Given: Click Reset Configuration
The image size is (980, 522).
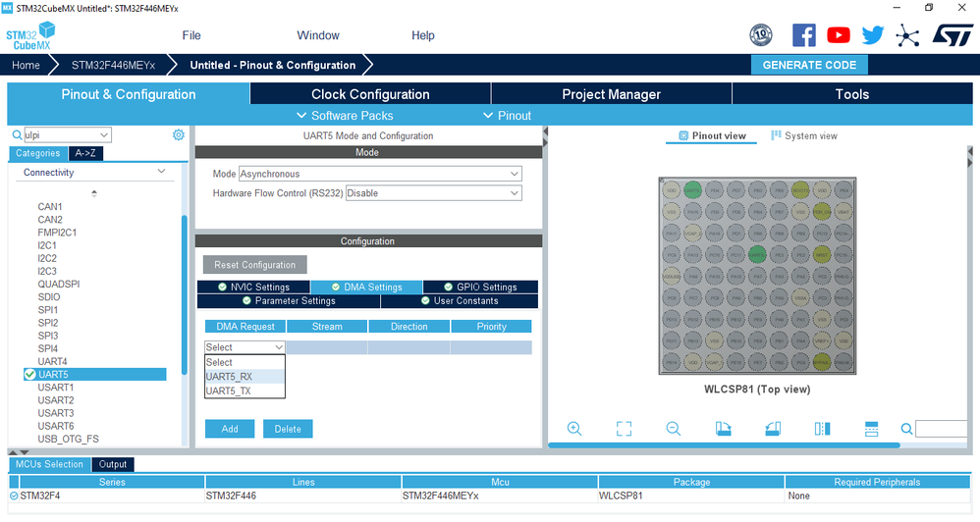Looking at the screenshot, I should [x=254, y=265].
